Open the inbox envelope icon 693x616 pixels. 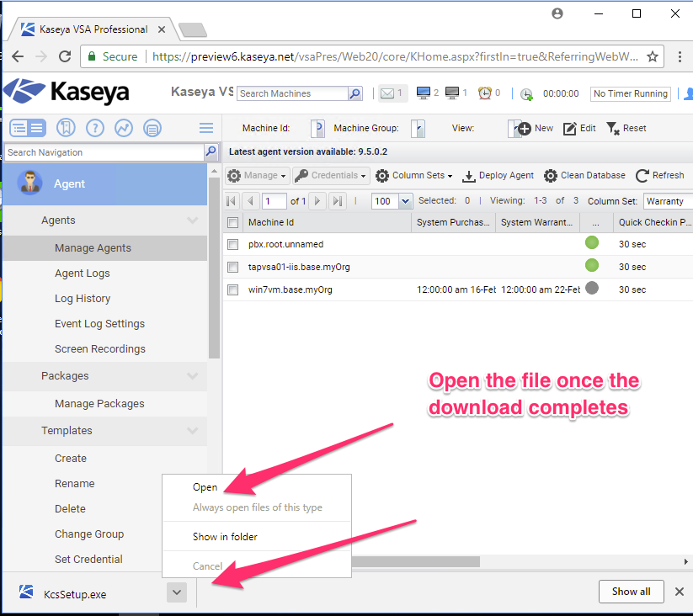click(x=387, y=93)
